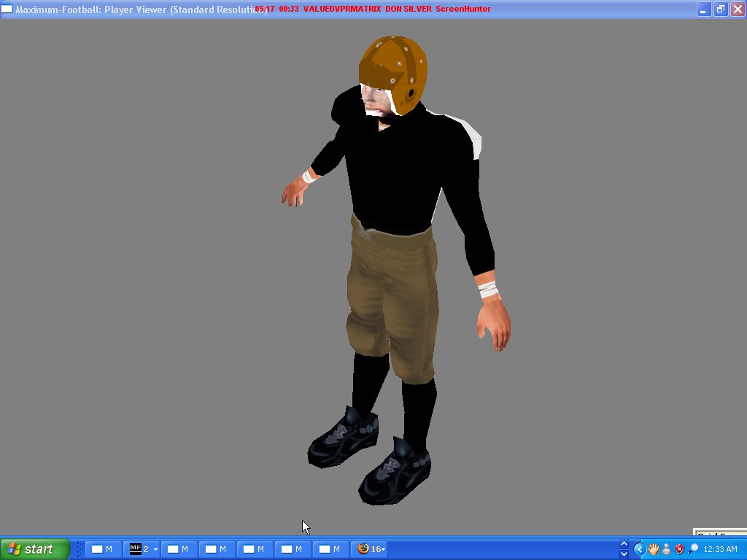Open the Windows Start menu
Image resolution: width=747 pixels, height=560 pixels.
[x=35, y=549]
